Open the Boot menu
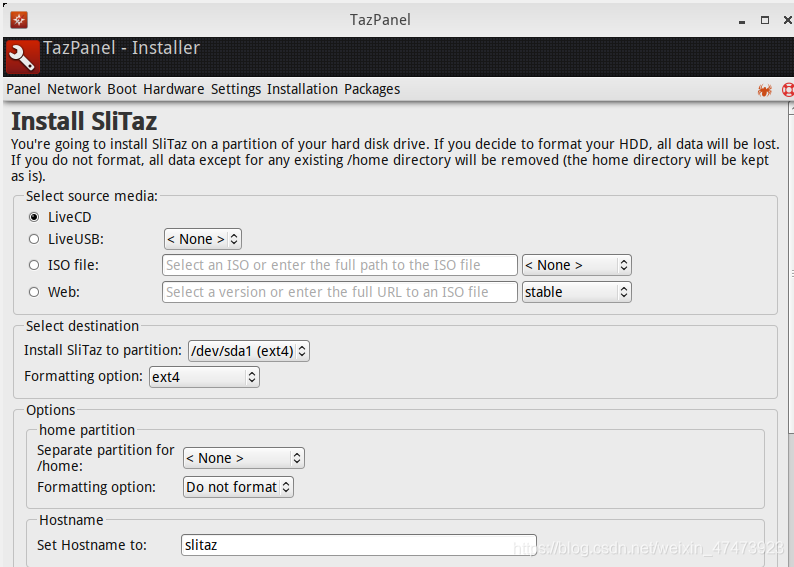This screenshot has width=794, height=567. (x=122, y=89)
